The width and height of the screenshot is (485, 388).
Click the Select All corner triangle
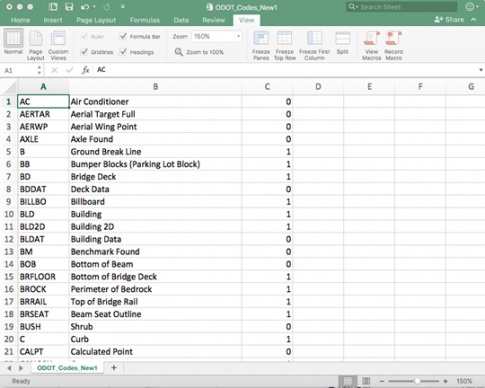[9, 87]
